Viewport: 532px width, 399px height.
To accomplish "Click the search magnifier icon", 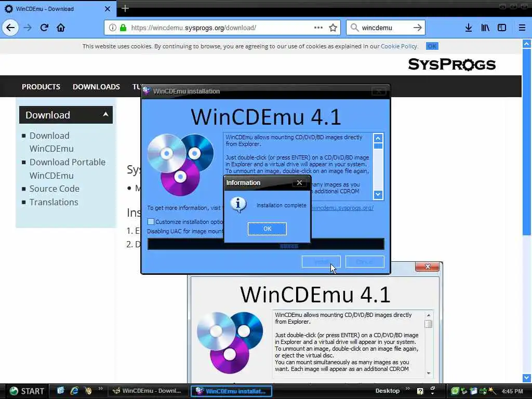I will (354, 28).
